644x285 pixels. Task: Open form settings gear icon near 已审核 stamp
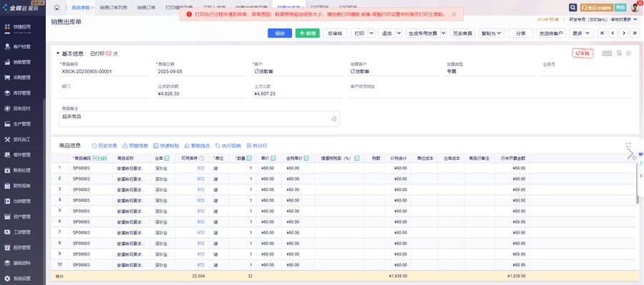(x=628, y=53)
